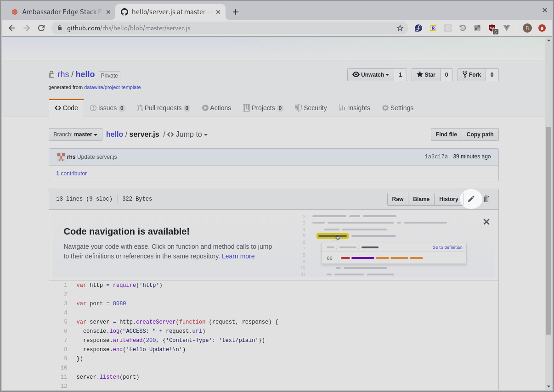Click the red update arrow icon
This screenshot has height=392, width=554.
542,28
